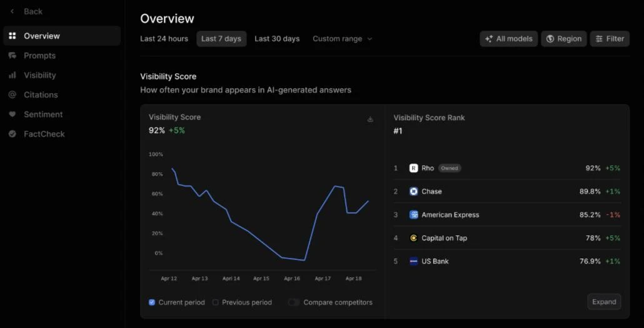Click the Expand button
The image size is (644, 328).
[604, 302]
